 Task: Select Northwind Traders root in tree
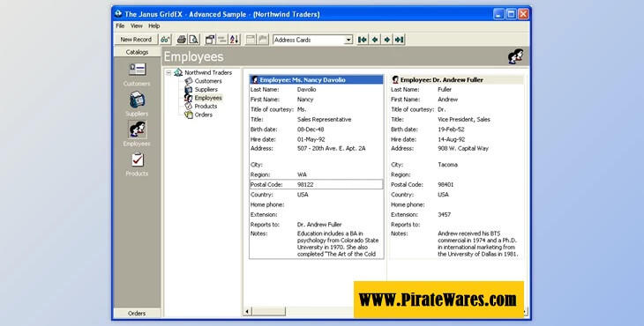pos(208,72)
